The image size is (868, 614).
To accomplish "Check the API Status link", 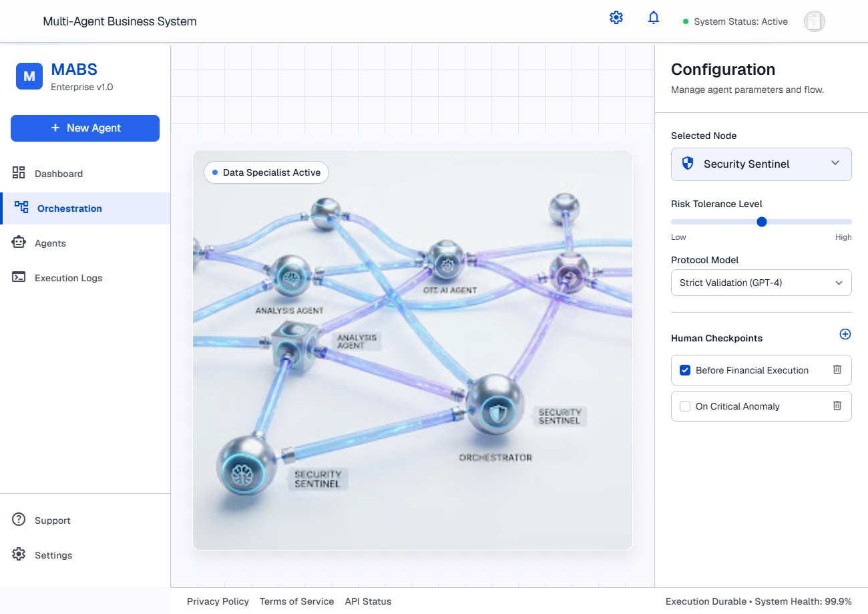I will click(x=368, y=601).
